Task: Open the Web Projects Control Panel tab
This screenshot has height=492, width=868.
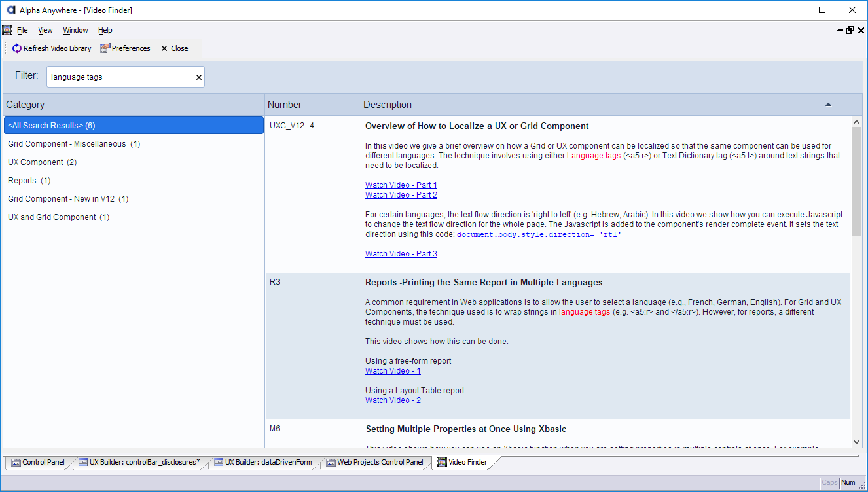Action: pos(374,463)
